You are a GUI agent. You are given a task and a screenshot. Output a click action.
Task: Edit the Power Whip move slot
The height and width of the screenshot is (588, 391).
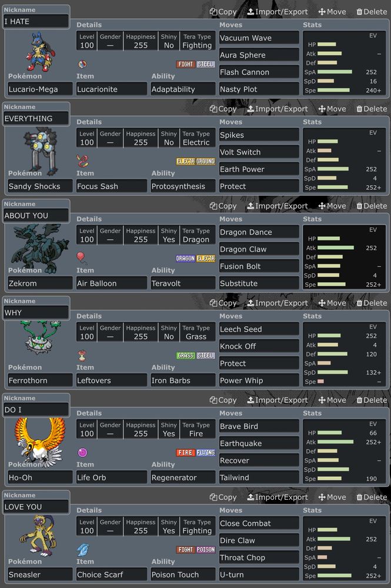tap(259, 380)
